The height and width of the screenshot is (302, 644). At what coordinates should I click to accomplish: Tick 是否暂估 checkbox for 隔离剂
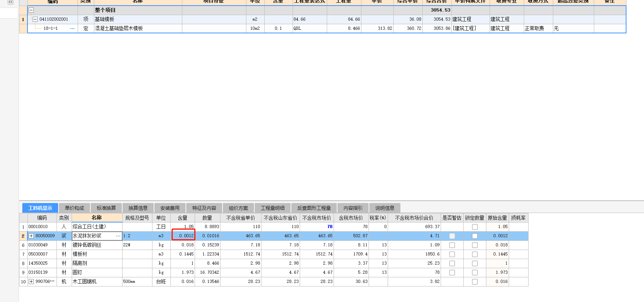pos(452,263)
